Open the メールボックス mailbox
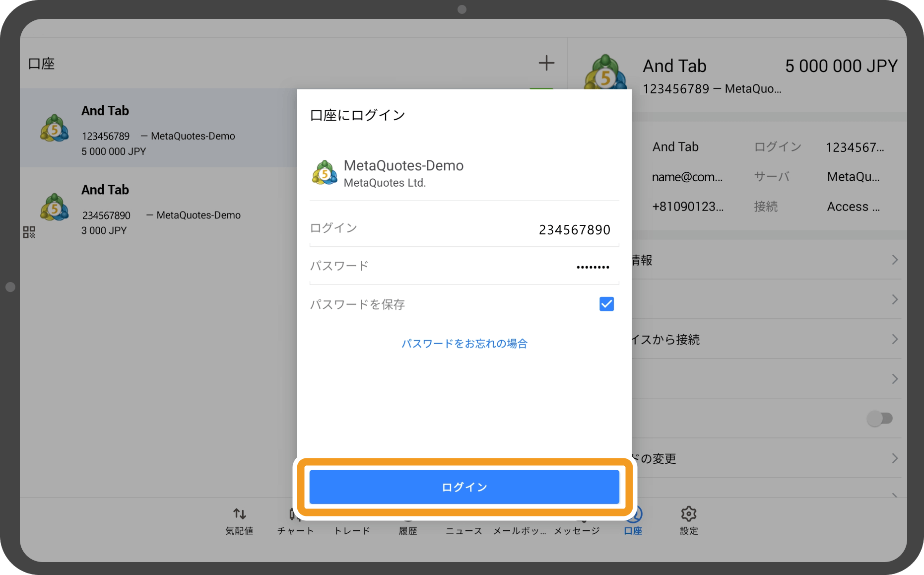This screenshot has height=575, width=924. click(x=519, y=520)
